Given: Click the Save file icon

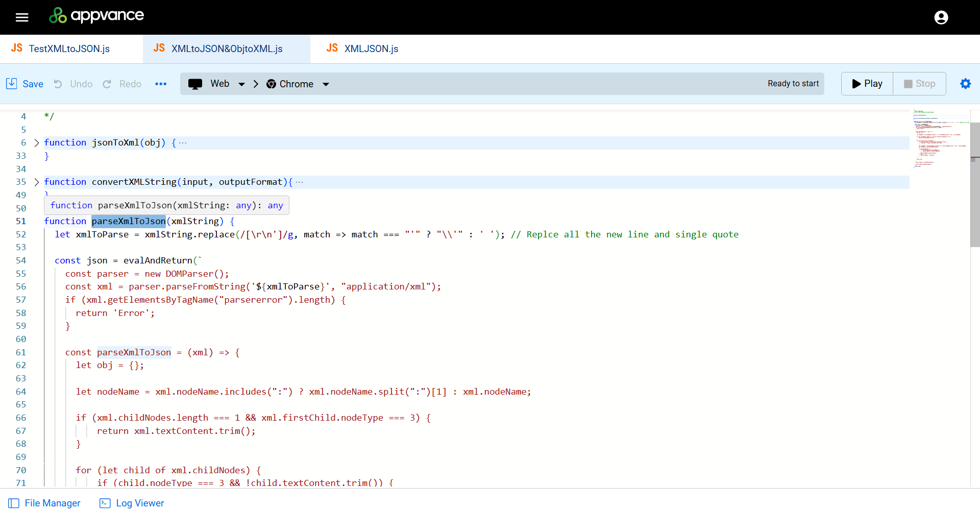Looking at the screenshot, I should click(12, 83).
